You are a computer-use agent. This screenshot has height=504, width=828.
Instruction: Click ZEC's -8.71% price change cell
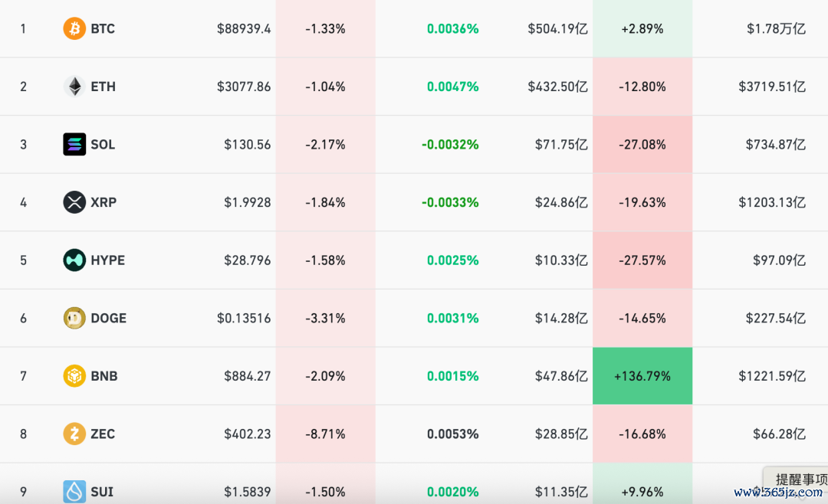point(325,434)
